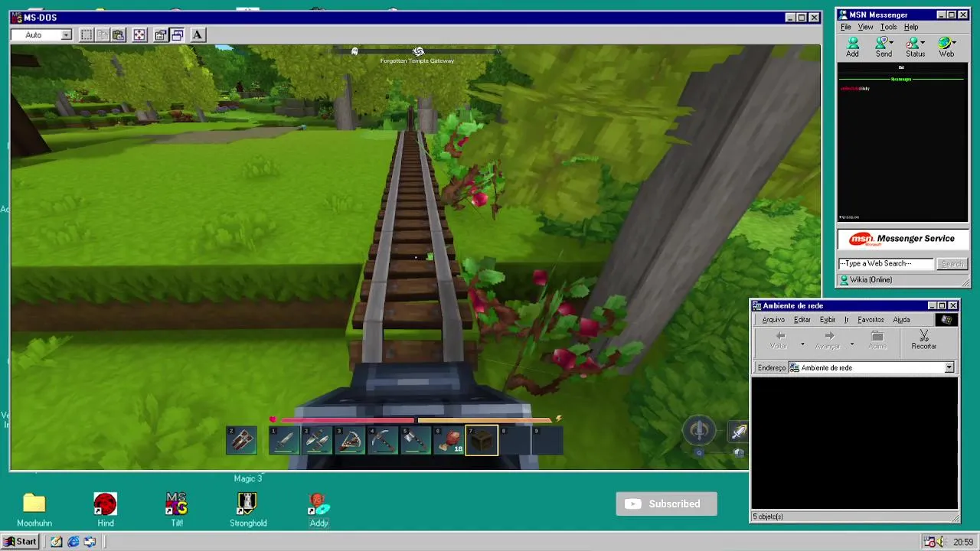The height and width of the screenshot is (551, 980).
Task: Open Tools menu in MSN Messenger
Action: pyautogui.click(x=888, y=27)
